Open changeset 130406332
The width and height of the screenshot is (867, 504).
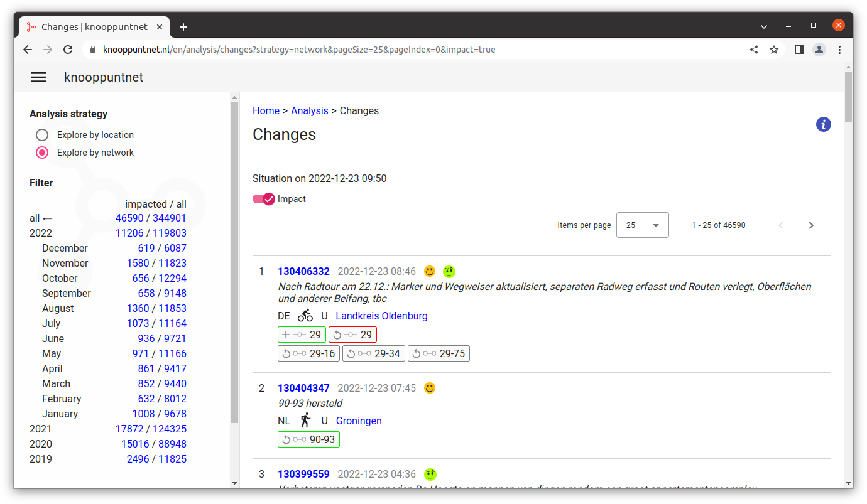(303, 271)
